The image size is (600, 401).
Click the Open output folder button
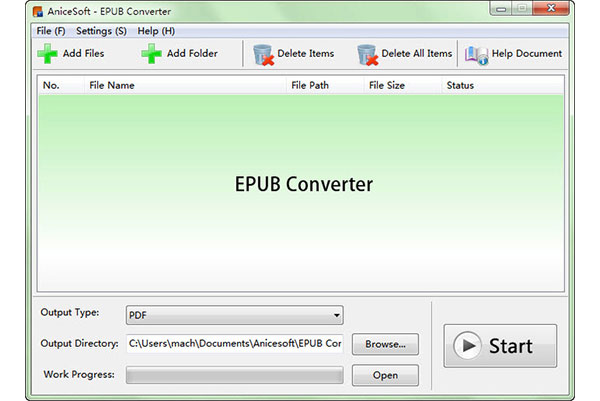(x=385, y=375)
